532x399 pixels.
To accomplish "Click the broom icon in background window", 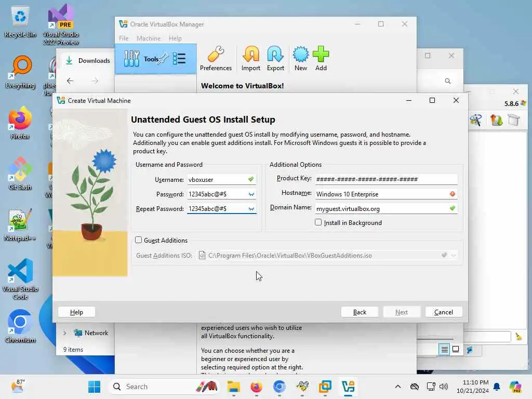I will pos(519,337).
